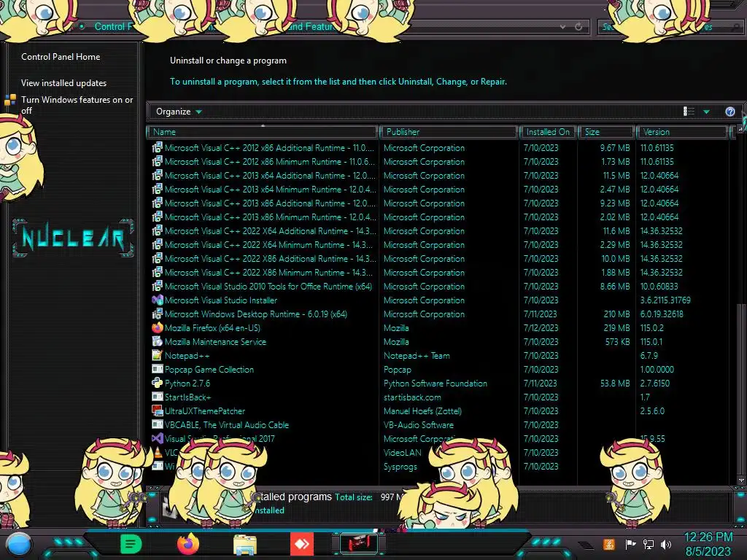Click the search magnifier icon

coord(736,27)
